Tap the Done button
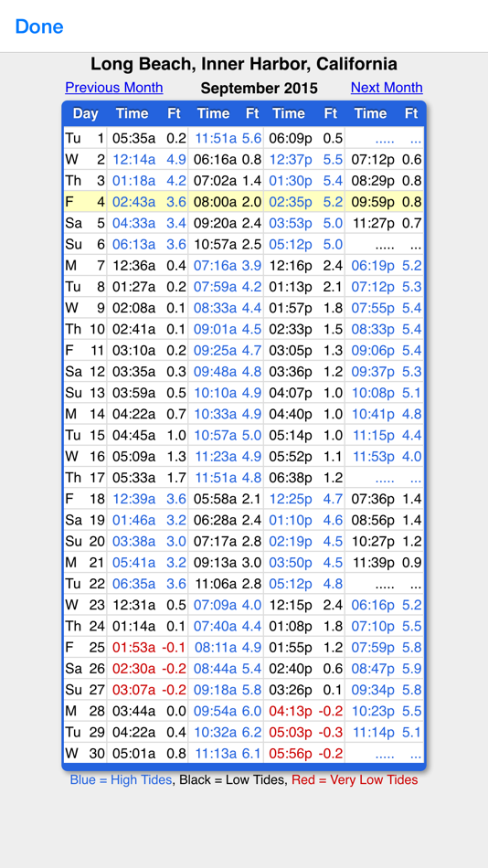This screenshot has height=868, width=488. click(39, 26)
